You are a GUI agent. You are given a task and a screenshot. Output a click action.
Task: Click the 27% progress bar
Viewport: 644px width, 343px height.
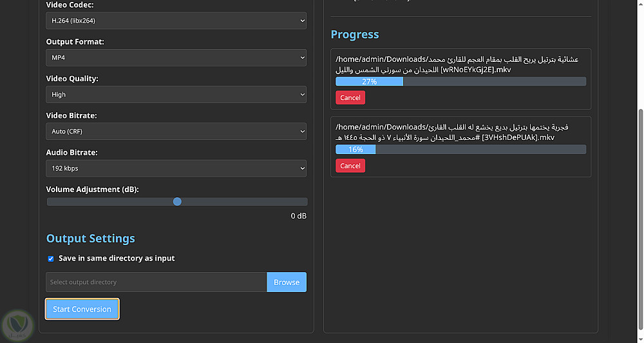[x=460, y=82]
